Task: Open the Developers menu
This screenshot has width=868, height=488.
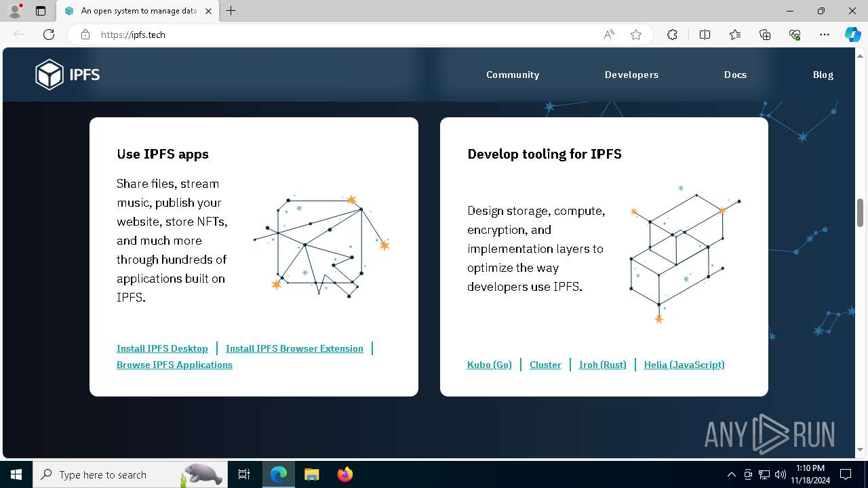Action: (x=631, y=75)
